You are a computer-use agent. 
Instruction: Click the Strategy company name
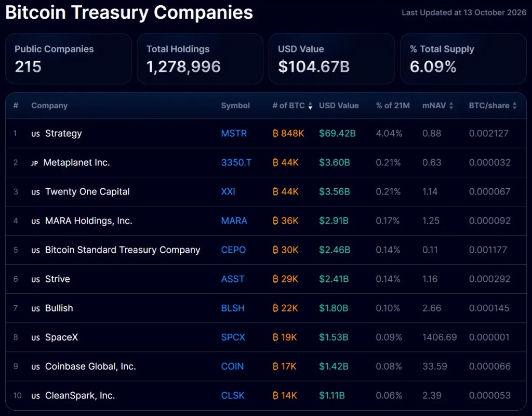(63, 134)
